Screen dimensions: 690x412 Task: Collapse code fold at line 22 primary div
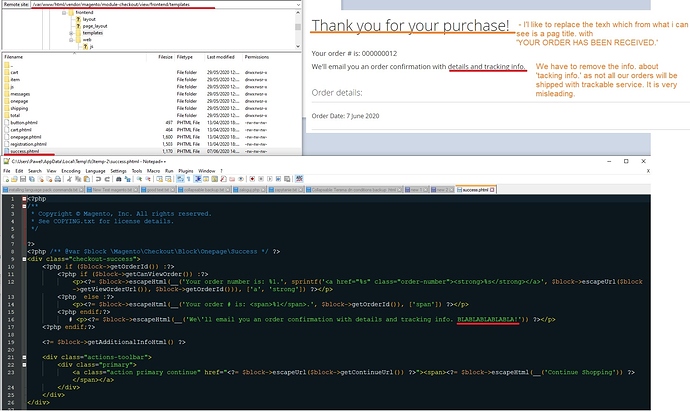point(24,365)
